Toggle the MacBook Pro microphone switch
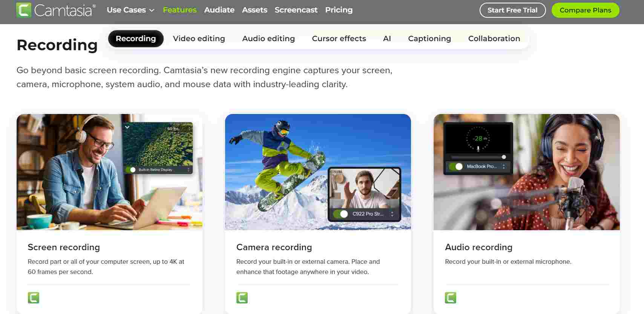Viewport: 644px width, 314px height. point(456,166)
